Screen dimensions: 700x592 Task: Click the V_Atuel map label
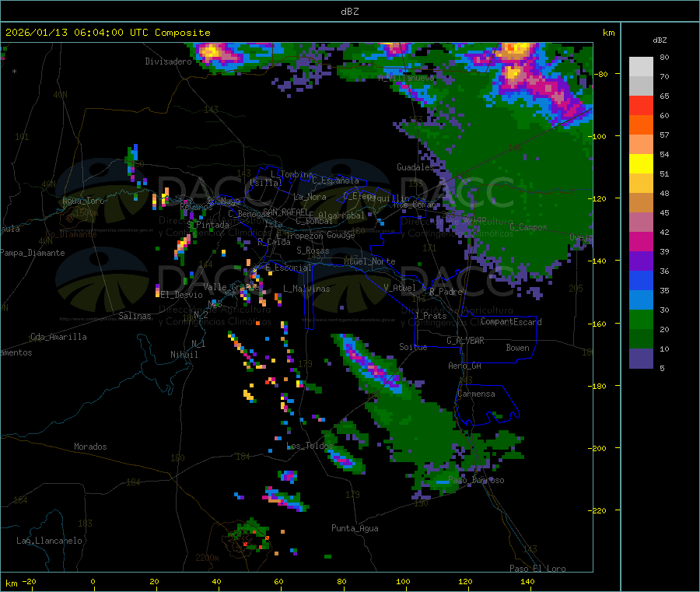tap(400, 288)
